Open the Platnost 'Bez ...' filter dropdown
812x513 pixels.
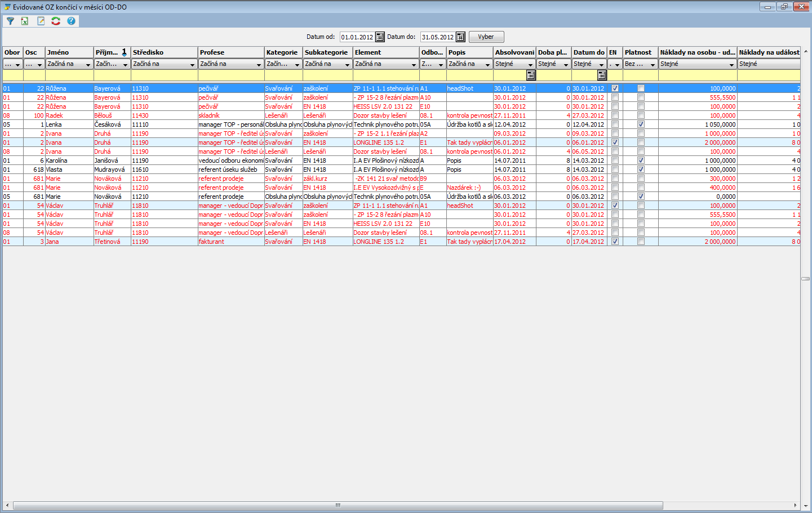click(641, 64)
